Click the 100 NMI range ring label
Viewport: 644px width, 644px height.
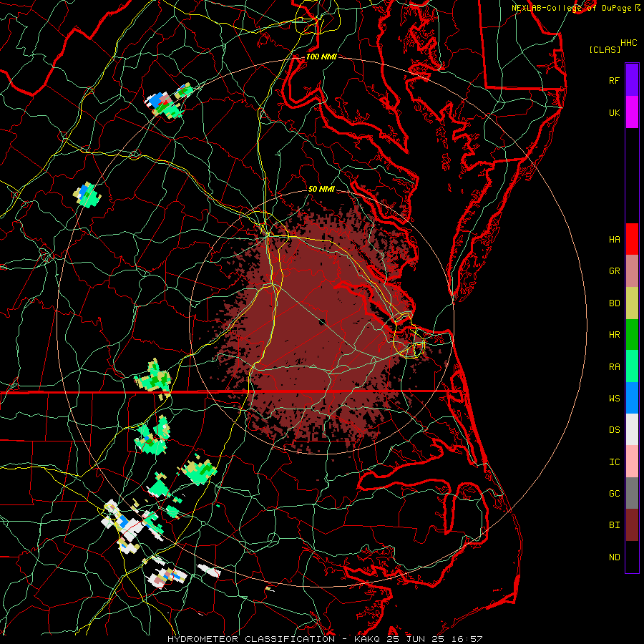coord(321,57)
